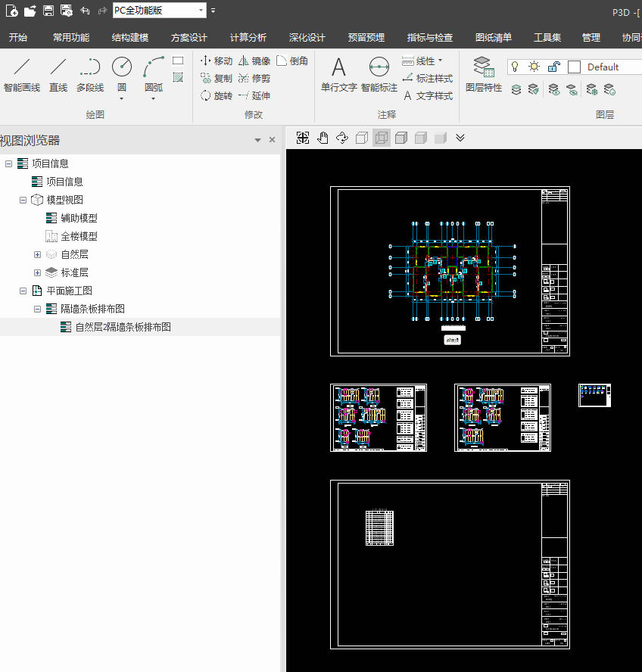Select the 多段线 polyline tool
Screen dimensions: 642x672
point(89,75)
